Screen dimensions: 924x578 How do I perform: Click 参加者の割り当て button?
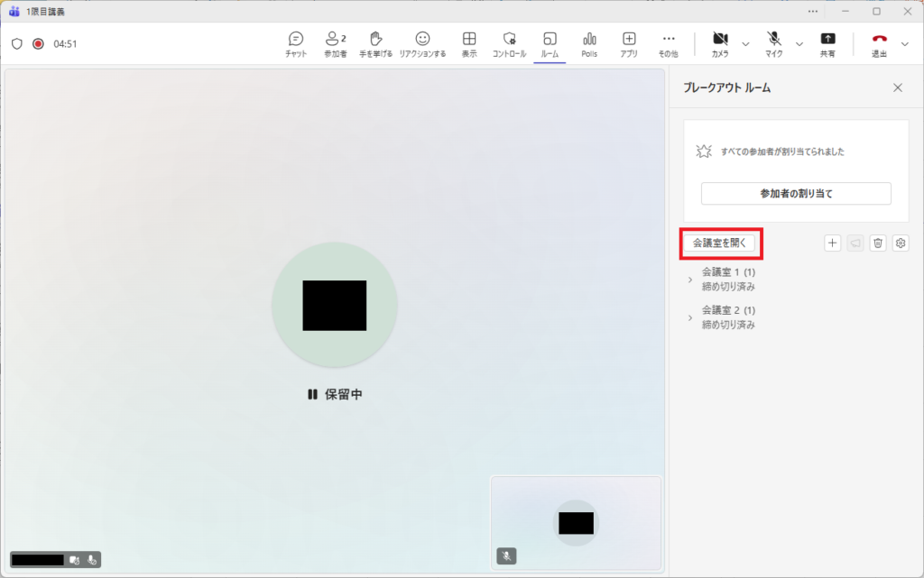796,193
